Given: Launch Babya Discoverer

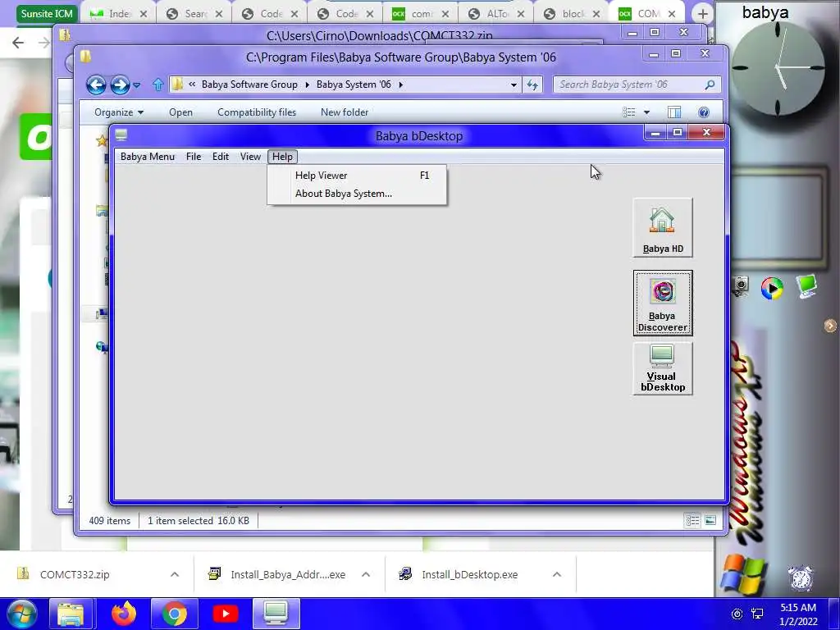Looking at the screenshot, I should click(x=663, y=304).
